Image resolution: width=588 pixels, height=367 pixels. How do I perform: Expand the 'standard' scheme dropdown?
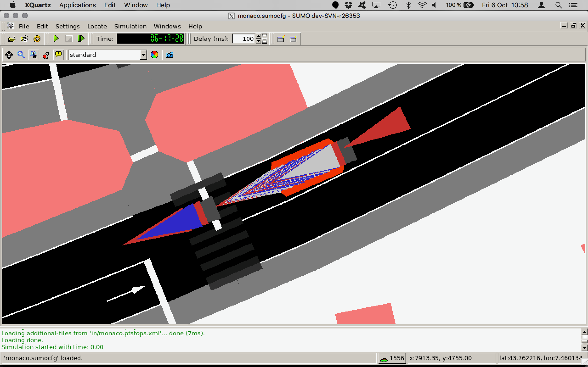[143, 55]
